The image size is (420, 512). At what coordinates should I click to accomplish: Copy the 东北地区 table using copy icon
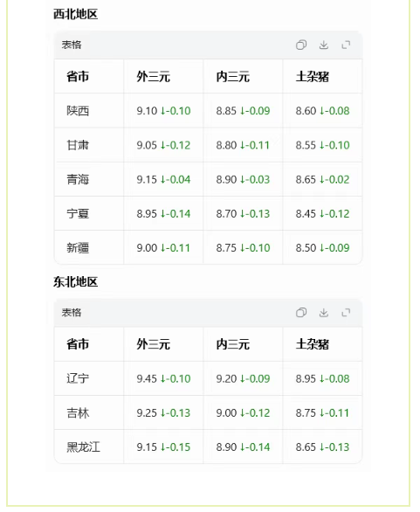(x=301, y=313)
